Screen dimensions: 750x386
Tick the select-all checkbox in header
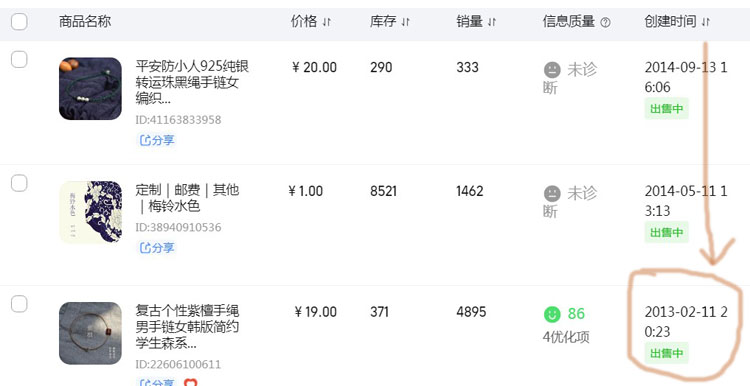tap(19, 22)
